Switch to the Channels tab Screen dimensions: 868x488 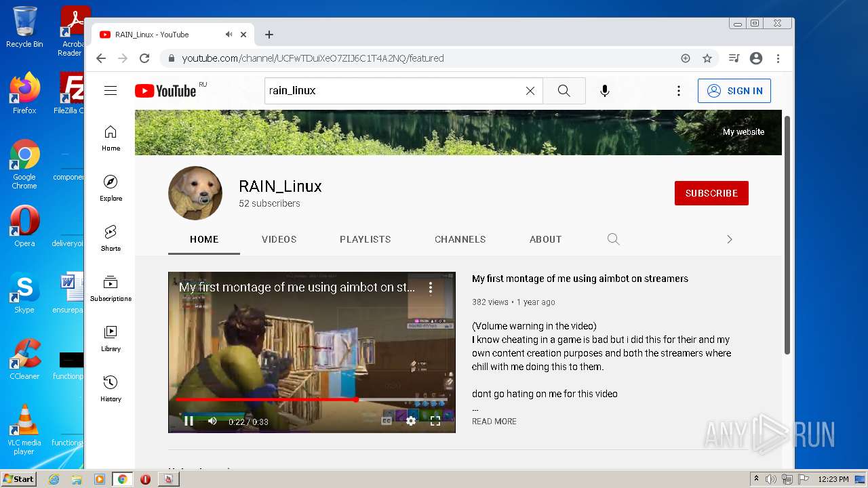tap(460, 239)
